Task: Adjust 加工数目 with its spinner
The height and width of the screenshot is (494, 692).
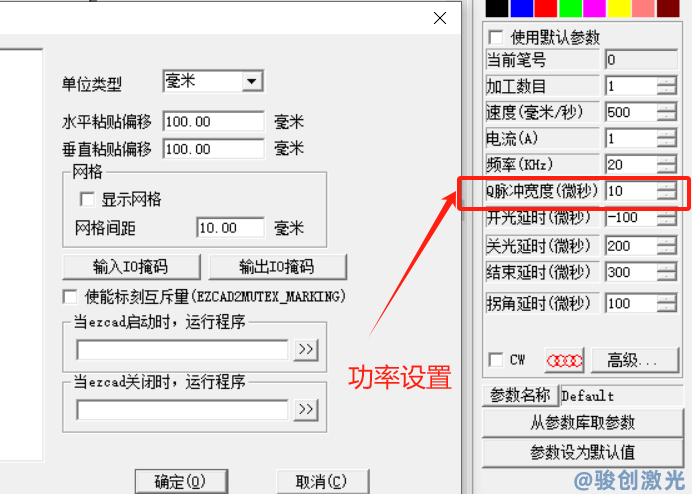Action: (667, 86)
